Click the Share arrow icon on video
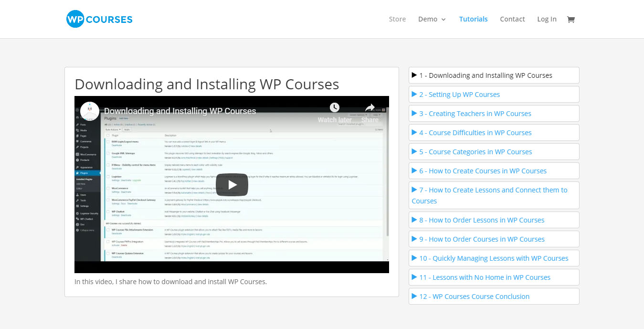This screenshot has height=329, width=644. point(370,107)
